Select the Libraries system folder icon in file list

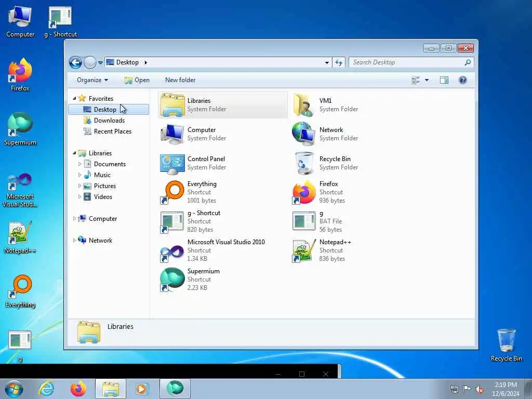pyautogui.click(x=172, y=105)
